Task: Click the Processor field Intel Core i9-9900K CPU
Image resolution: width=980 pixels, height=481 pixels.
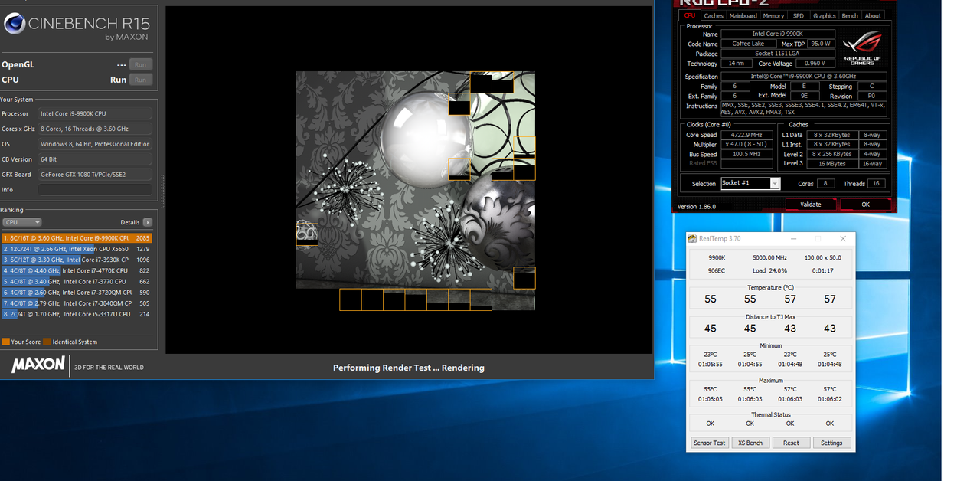Action: click(x=95, y=113)
